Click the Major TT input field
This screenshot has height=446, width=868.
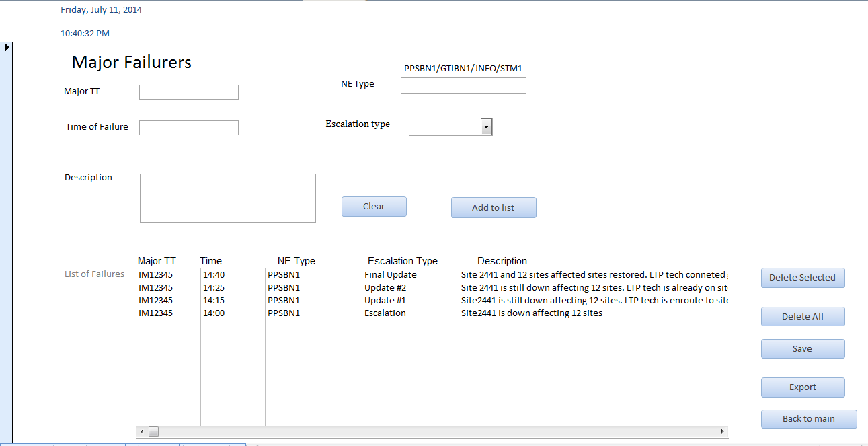point(189,92)
